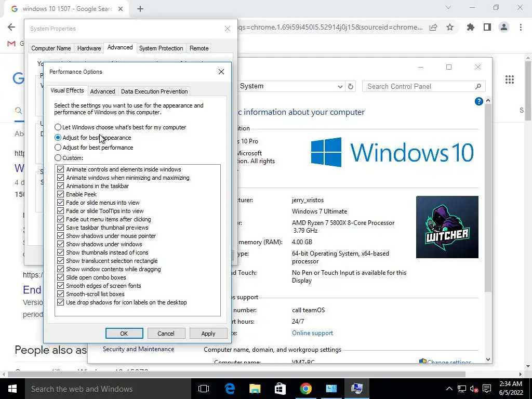Click the Search Control Panel field
This screenshot has width=532, height=399.
(x=424, y=87)
